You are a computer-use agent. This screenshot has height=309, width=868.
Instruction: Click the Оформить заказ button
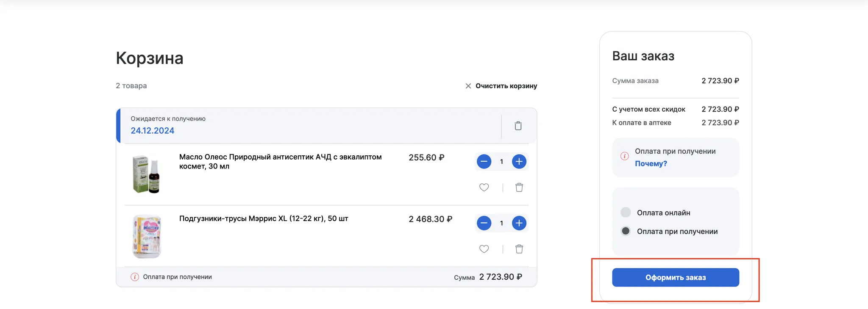(x=676, y=278)
